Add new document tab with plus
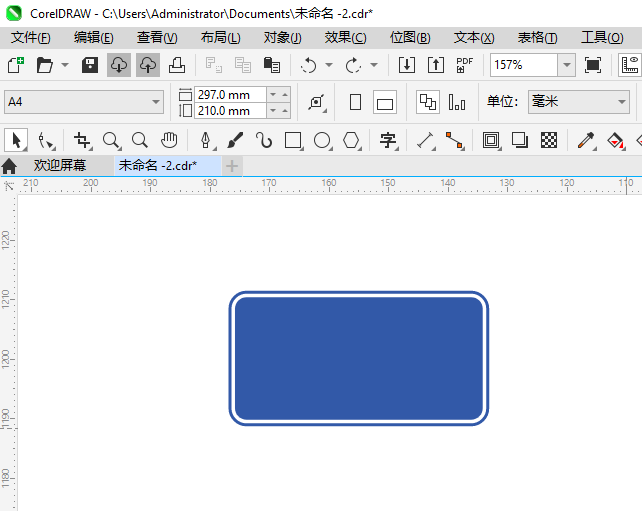The image size is (642, 511). click(232, 166)
